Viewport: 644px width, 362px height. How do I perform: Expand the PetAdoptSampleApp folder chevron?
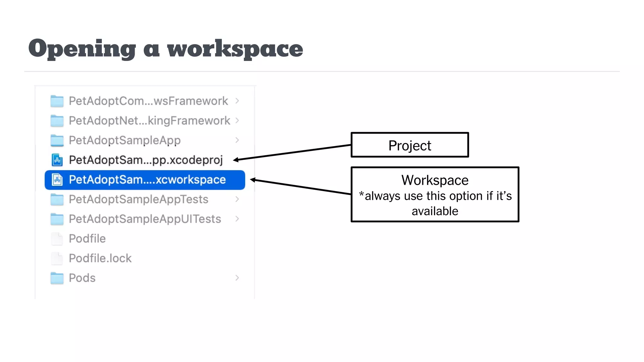pos(237,140)
